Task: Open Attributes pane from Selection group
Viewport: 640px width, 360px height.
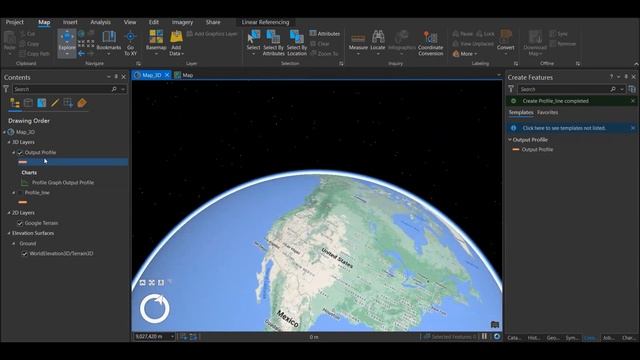Action: (324, 34)
